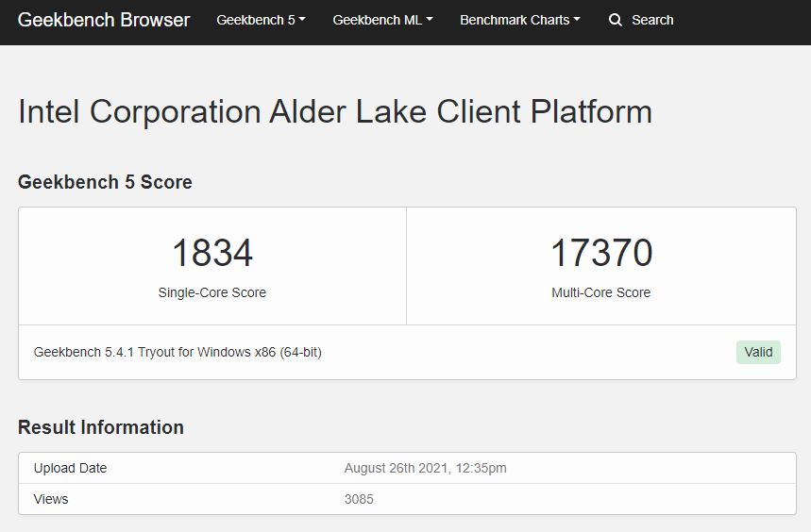Click the Multi-Core Score label
Viewport: 811px width, 532px height.
point(601,292)
